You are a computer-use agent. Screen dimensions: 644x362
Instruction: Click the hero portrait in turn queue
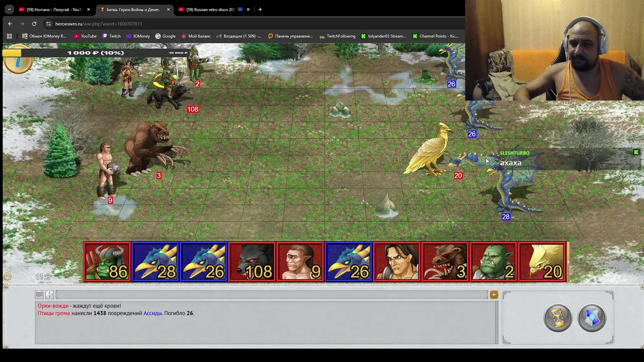click(397, 262)
